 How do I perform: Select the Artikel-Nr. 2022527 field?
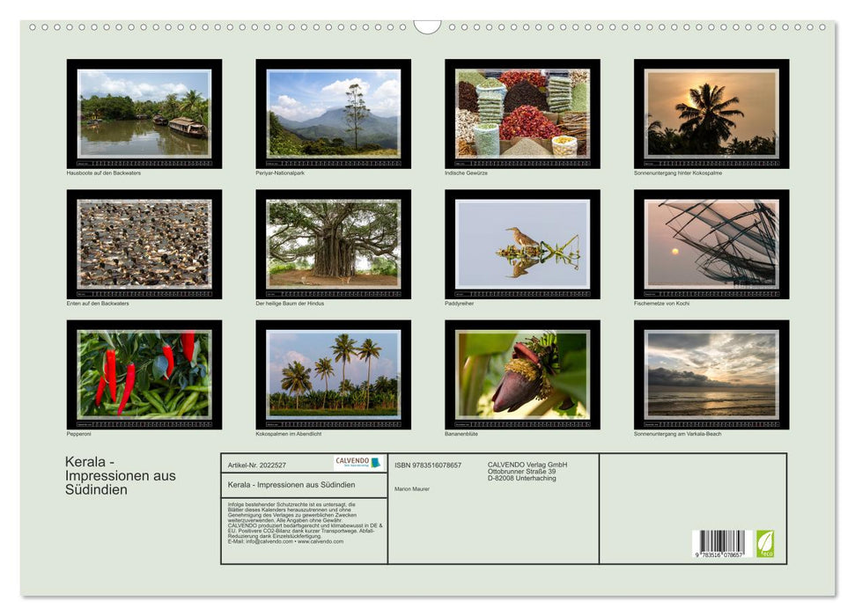pos(258,466)
